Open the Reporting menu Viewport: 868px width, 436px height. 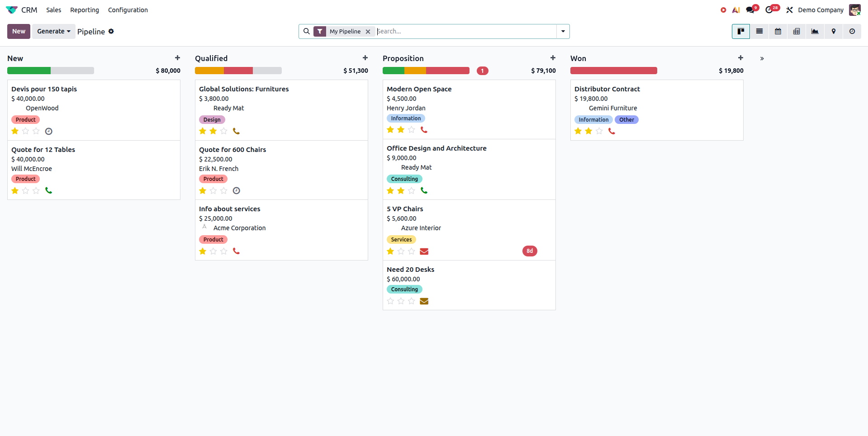click(85, 10)
